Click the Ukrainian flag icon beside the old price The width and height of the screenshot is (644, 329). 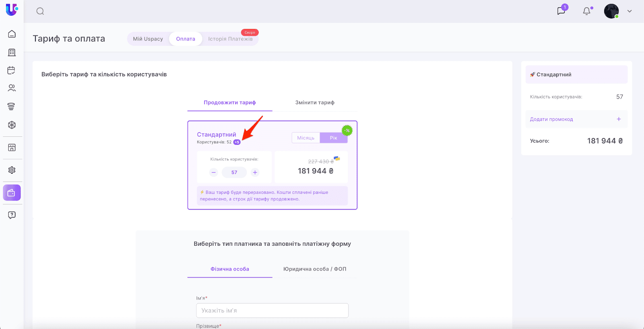(x=337, y=158)
